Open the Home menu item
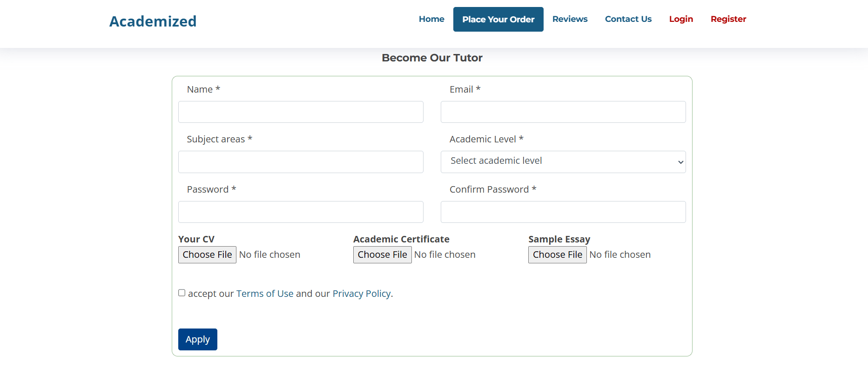 click(431, 19)
